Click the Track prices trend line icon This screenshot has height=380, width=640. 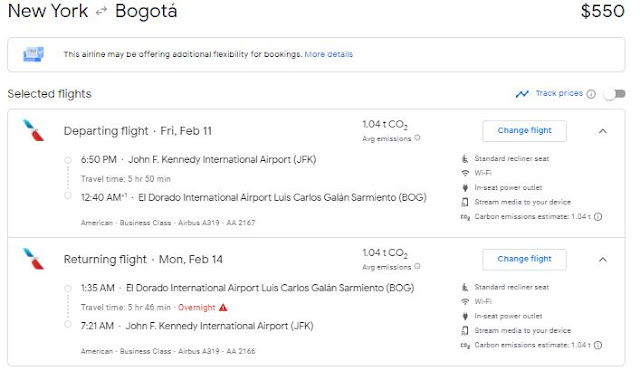coord(522,94)
